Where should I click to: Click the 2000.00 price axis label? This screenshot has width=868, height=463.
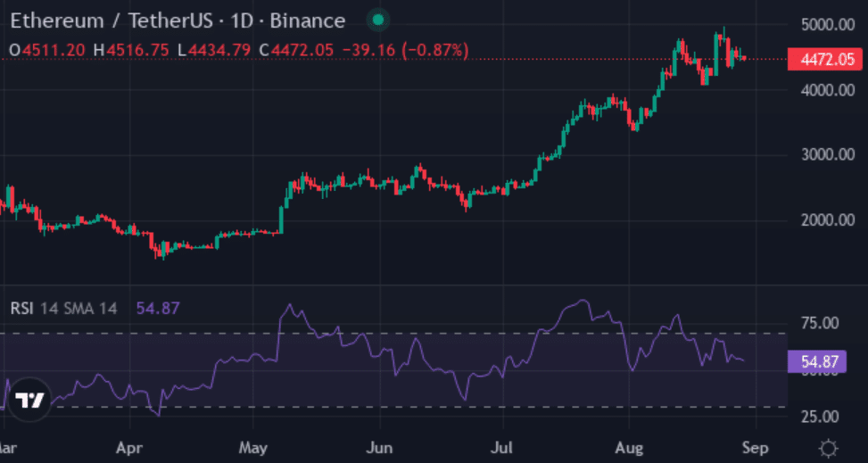coord(821,220)
